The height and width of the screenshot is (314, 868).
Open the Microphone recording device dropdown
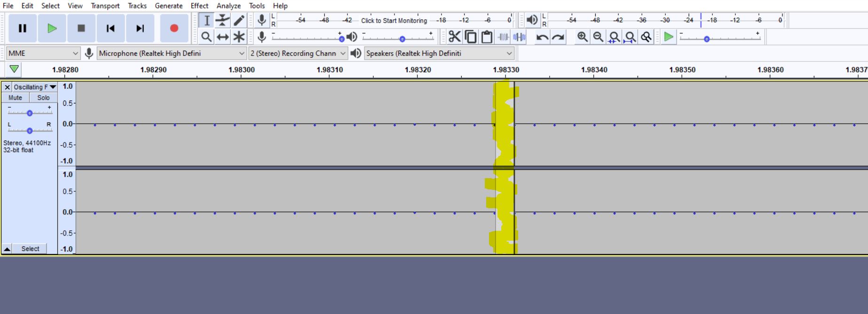click(x=172, y=53)
